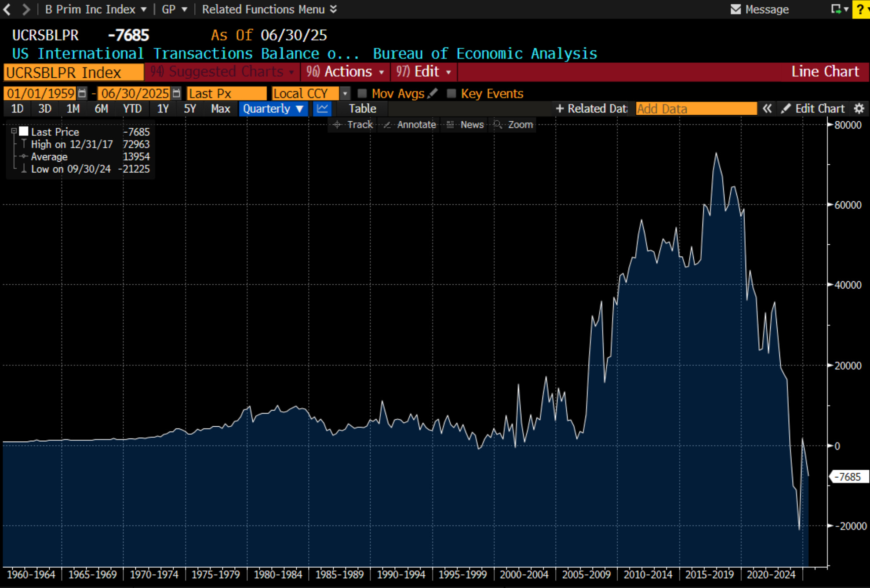Click the line chart type icon
Viewport: 870px width, 588px height.
click(x=322, y=109)
